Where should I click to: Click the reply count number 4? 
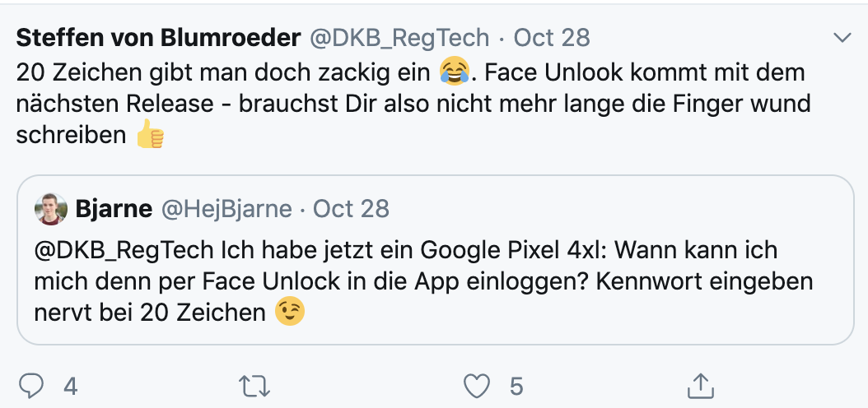pyautogui.click(x=71, y=386)
